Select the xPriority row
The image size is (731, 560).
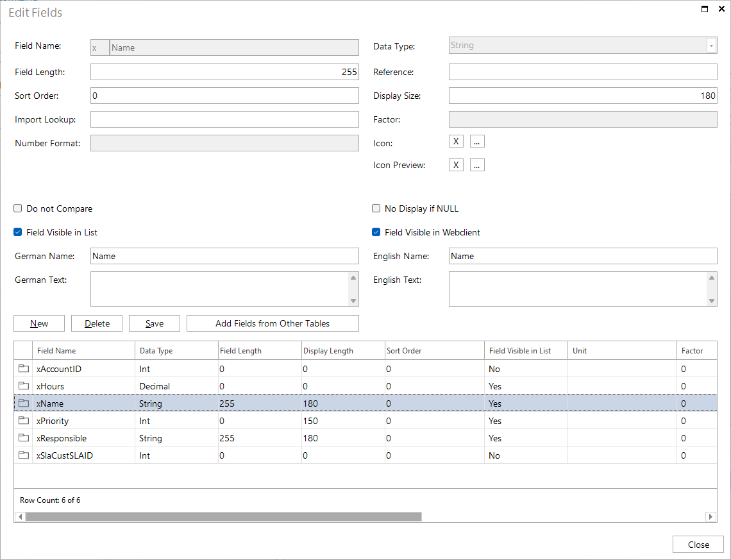[x=365, y=421]
